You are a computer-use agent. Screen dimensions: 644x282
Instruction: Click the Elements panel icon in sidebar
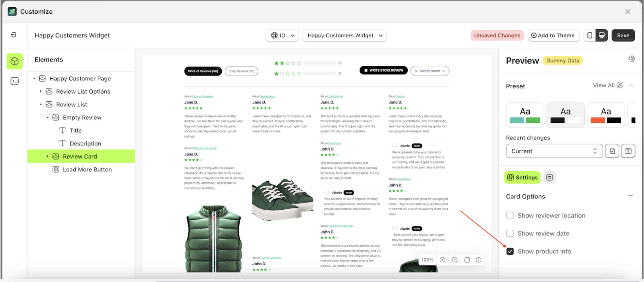15,61
